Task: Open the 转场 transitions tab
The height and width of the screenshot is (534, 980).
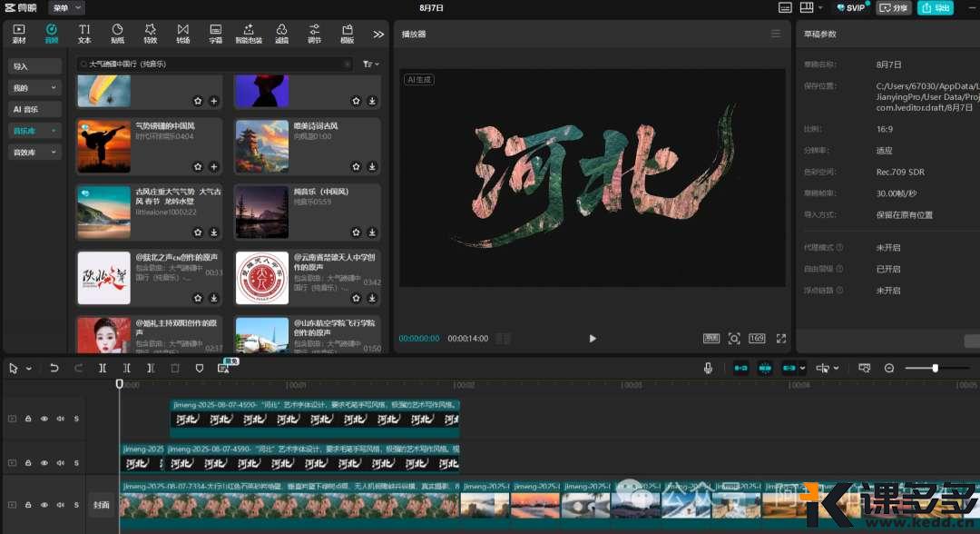Action: 182,34
